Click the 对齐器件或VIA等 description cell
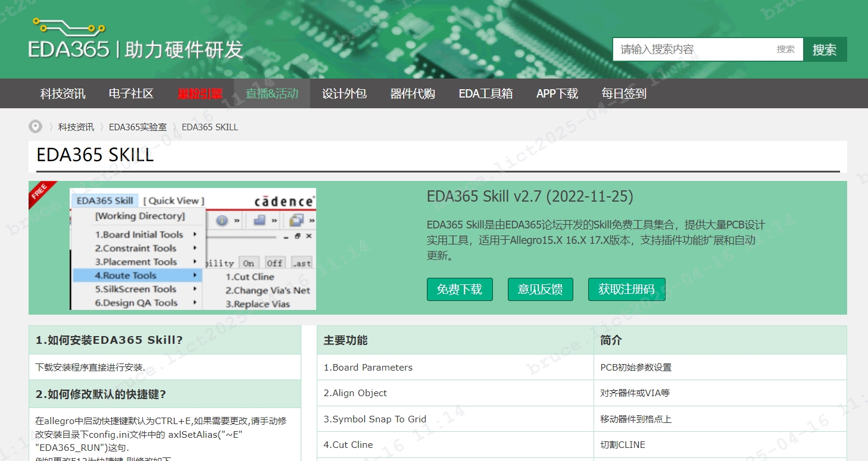Screen dimensions: 868x461 click(720, 393)
